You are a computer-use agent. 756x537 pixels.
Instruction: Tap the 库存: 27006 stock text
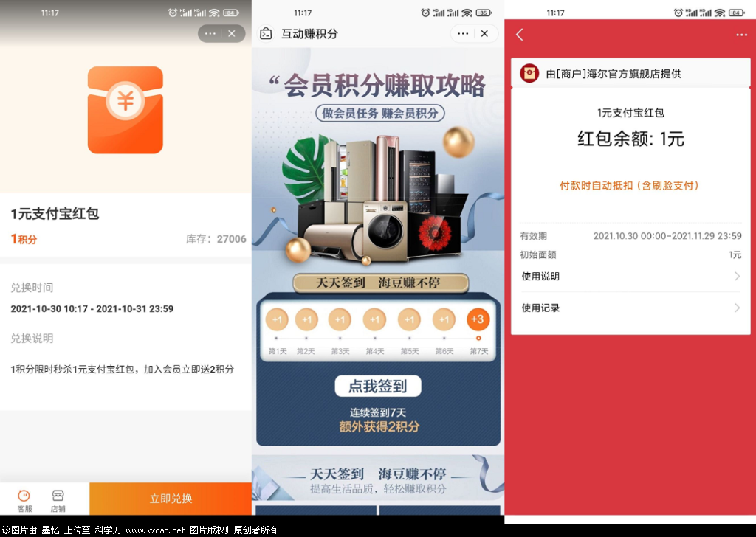(216, 239)
